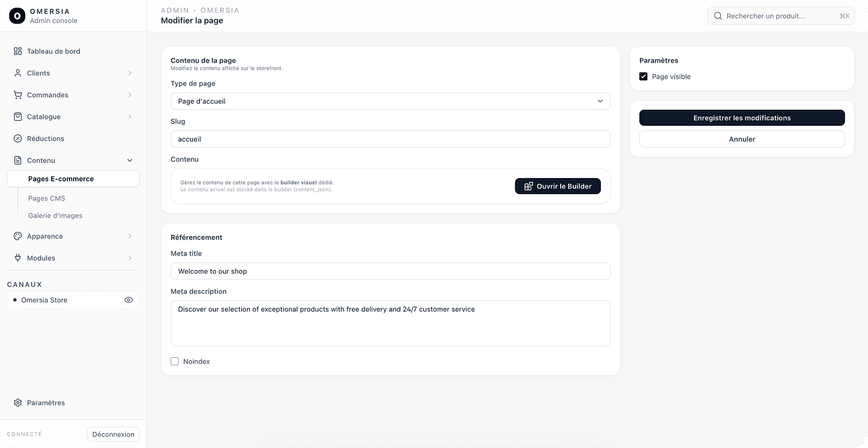Click the Modules plugin icon
Image resolution: width=868 pixels, height=448 pixels.
click(x=17, y=258)
